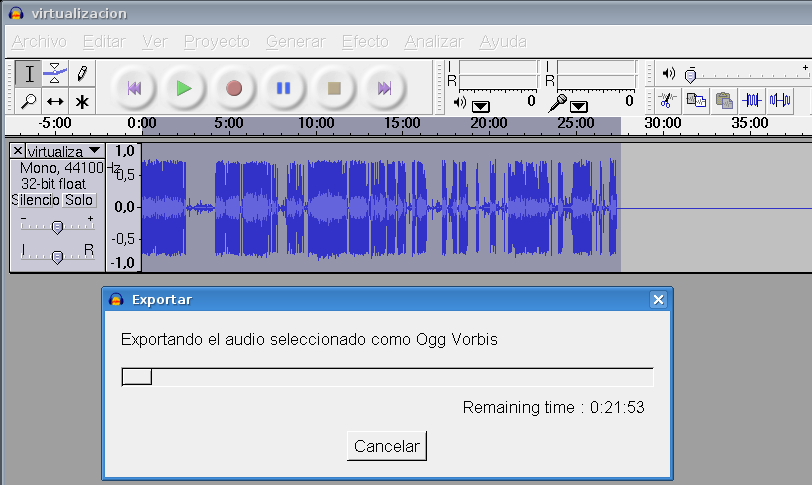Toggle the Pause button
Viewport: 812px width, 485px height.
click(284, 88)
